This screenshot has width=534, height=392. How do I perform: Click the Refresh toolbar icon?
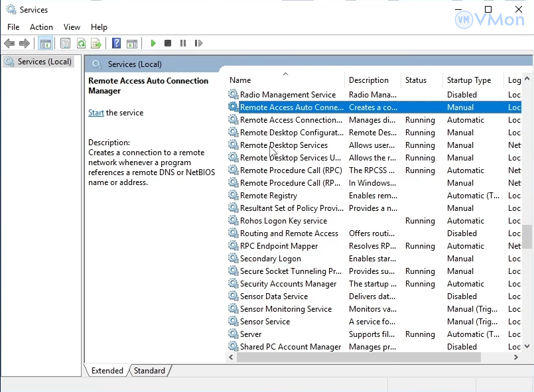pos(81,44)
